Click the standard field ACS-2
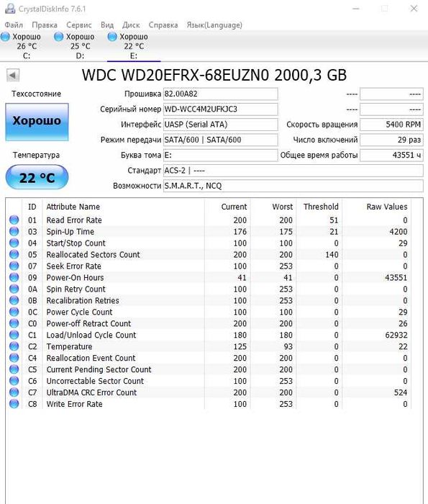This screenshot has height=504, width=428. point(293,171)
